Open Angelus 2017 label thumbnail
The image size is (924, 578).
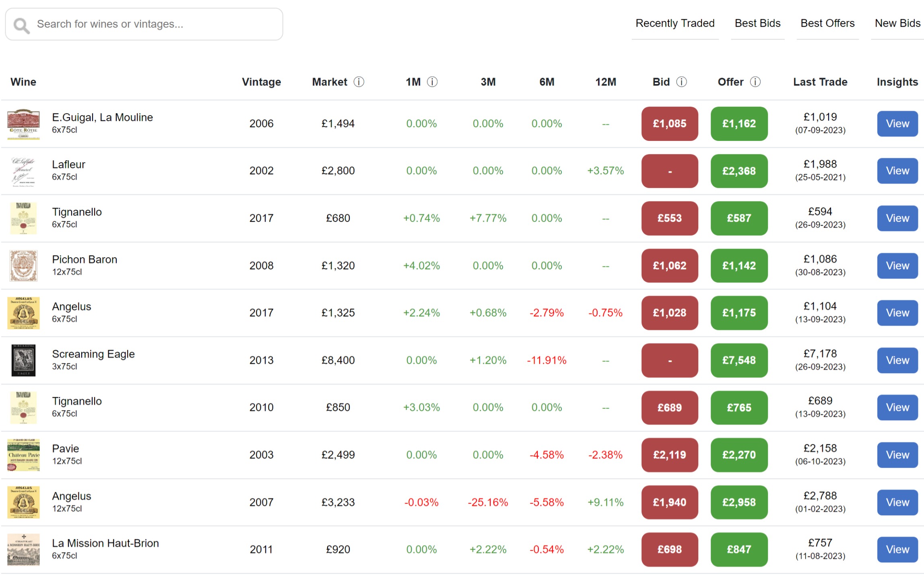[x=23, y=313]
